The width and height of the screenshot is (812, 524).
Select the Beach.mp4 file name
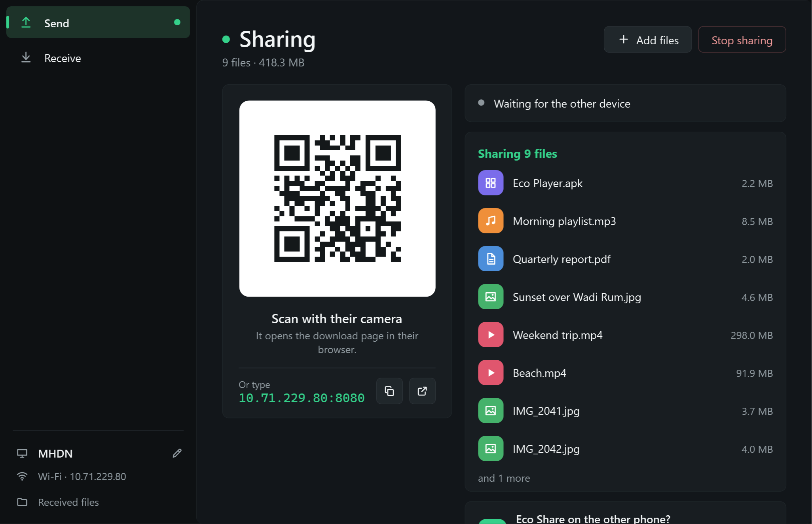pos(539,373)
